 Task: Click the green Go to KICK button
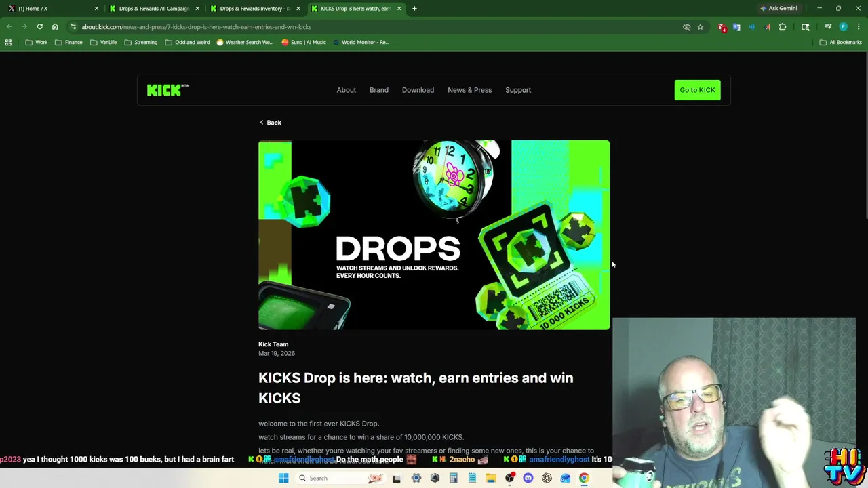[x=697, y=90]
